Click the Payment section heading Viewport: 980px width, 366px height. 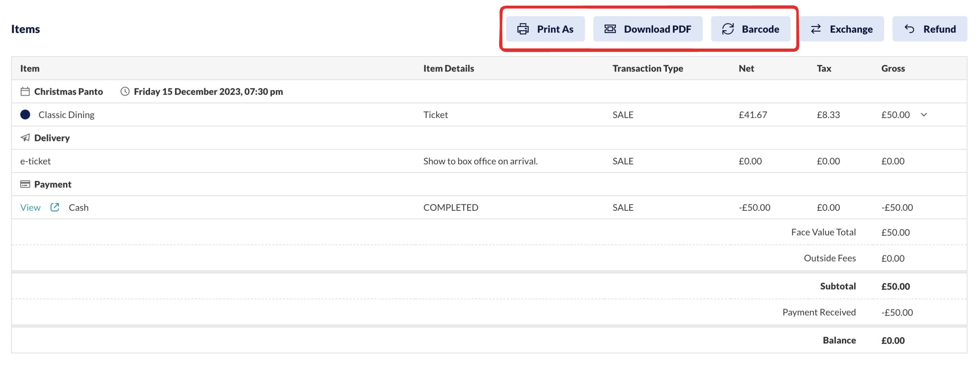[x=52, y=184]
